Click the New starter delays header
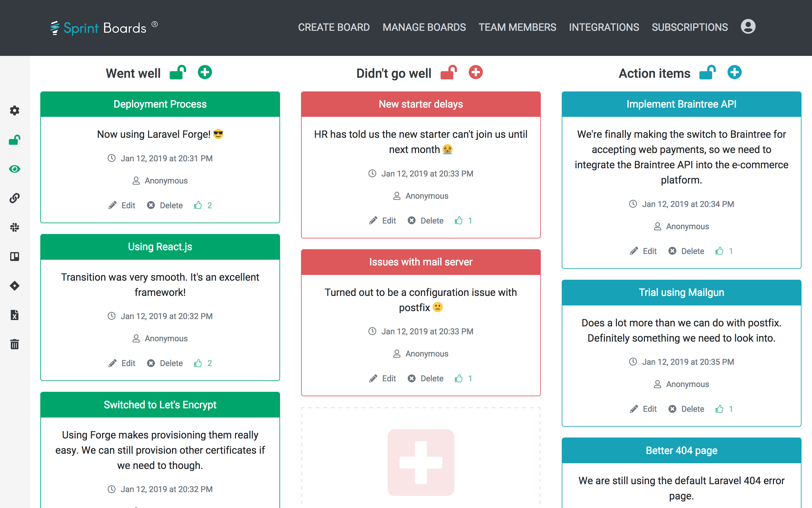Image resolution: width=812 pixels, height=508 pixels. coord(421,104)
